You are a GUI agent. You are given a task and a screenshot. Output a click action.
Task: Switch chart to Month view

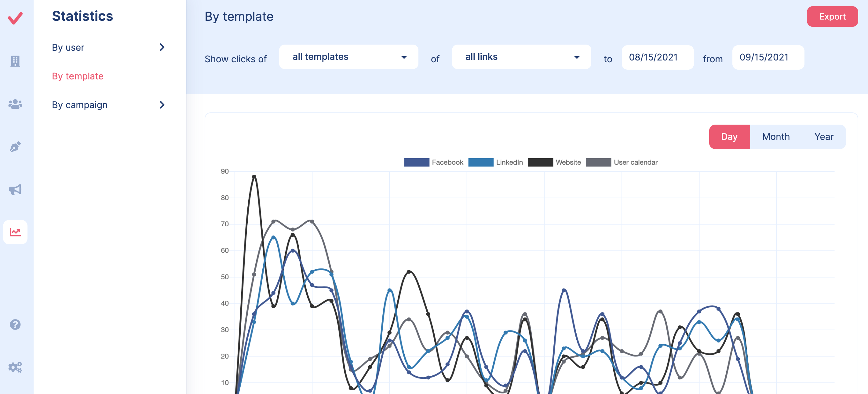coord(776,137)
